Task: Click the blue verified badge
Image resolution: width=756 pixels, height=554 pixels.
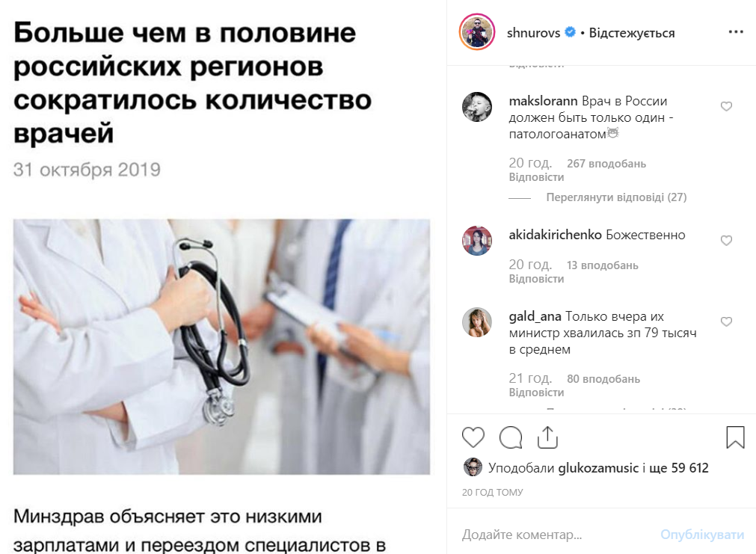Action: pyautogui.click(x=570, y=32)
